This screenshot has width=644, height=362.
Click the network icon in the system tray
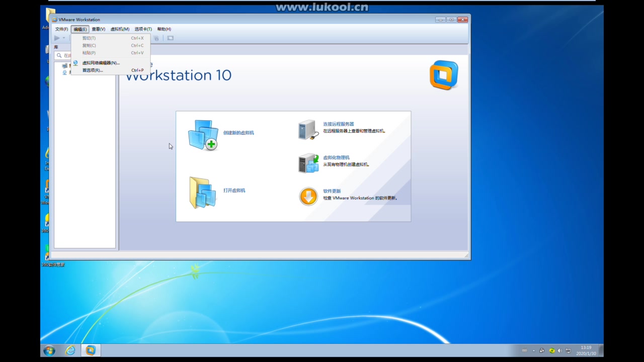click(568, 350)
